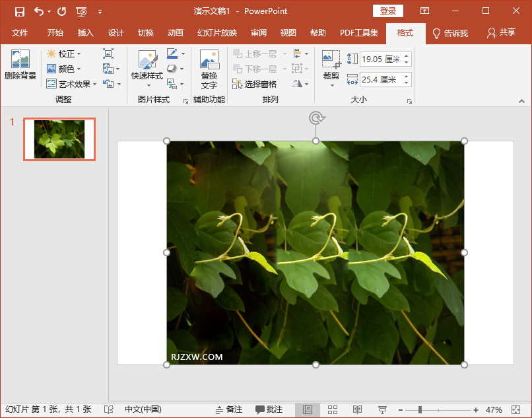Expand the Corrections (校正) dropdown
This screenshot has width=532, height=418.
pos(64,53)
